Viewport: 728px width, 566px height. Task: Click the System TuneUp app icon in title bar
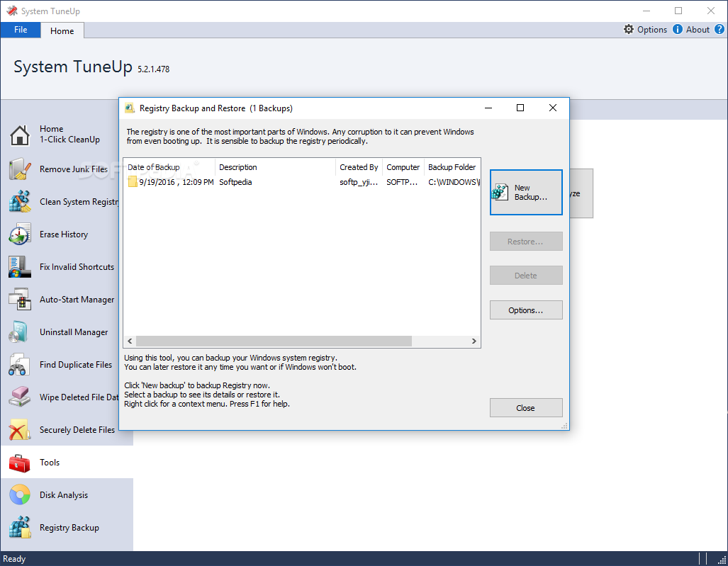(x=12, y=11)
